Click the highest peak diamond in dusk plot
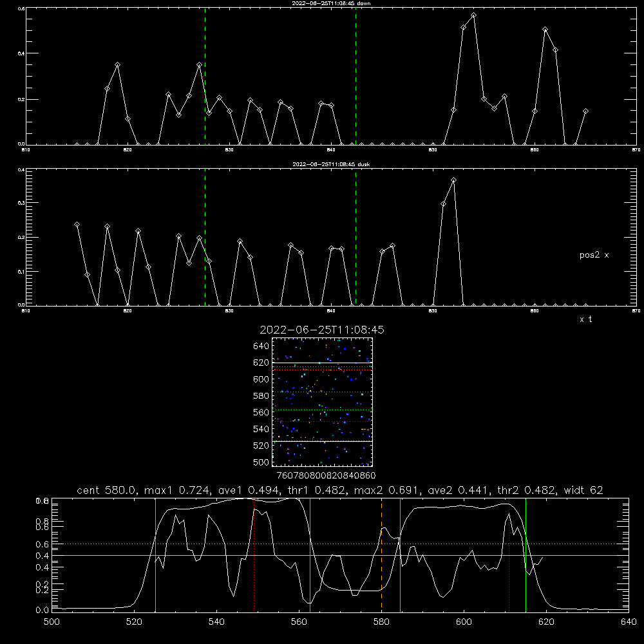 (453, 180)
